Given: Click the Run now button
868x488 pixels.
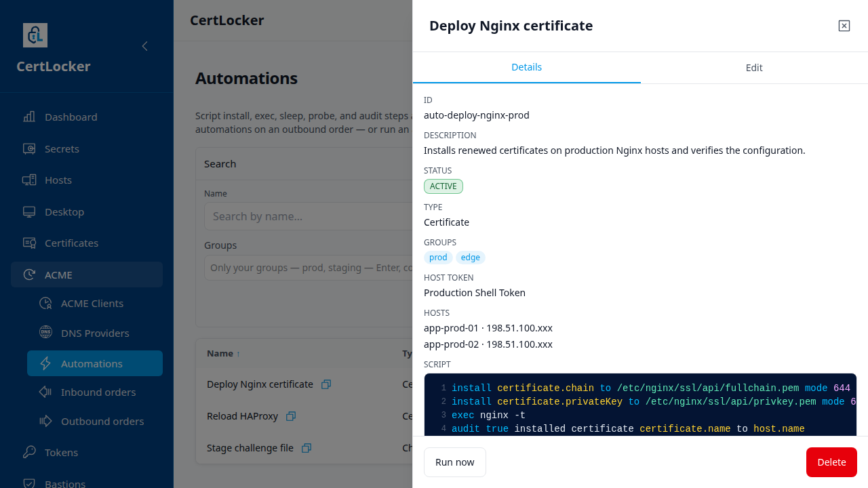Looking at the screenshot, I should (x=455, y=462).
